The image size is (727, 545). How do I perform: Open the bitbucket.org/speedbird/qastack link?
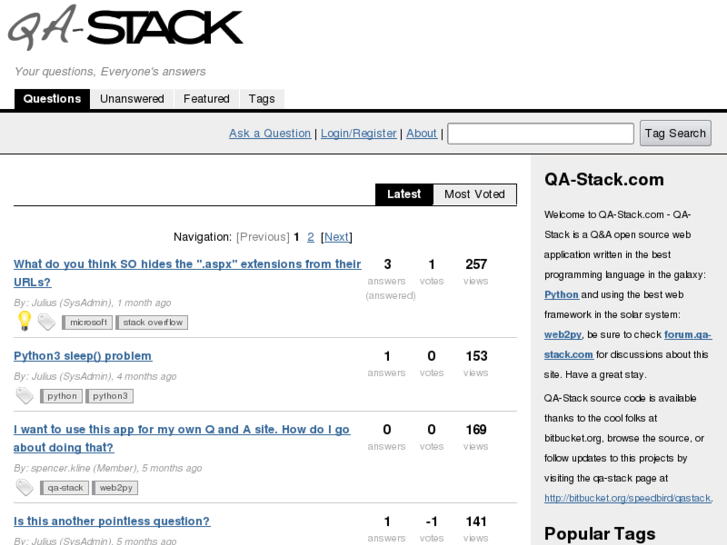click(x=627, y=498)
